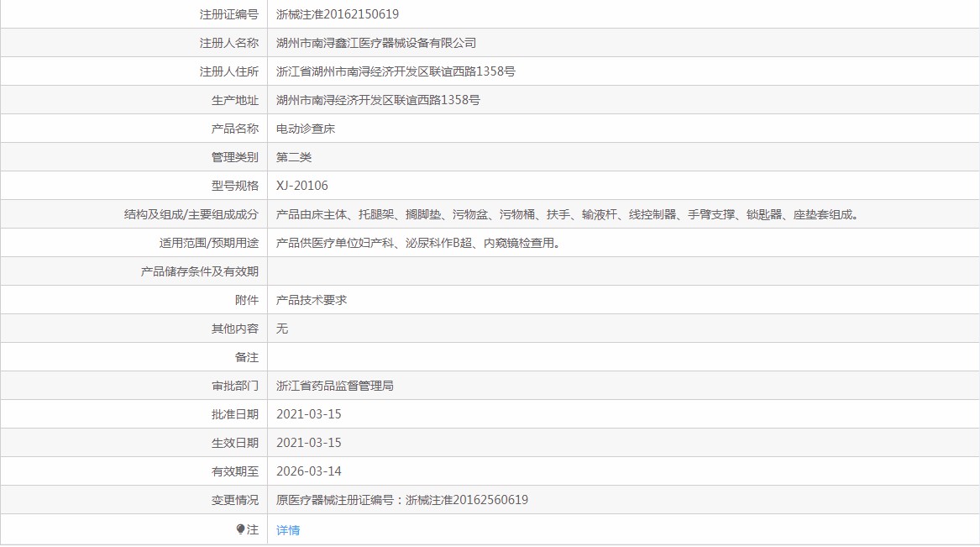Click the 备注 label
The width and height of the screenshot is (980, 547).
[x=247, y=357]
